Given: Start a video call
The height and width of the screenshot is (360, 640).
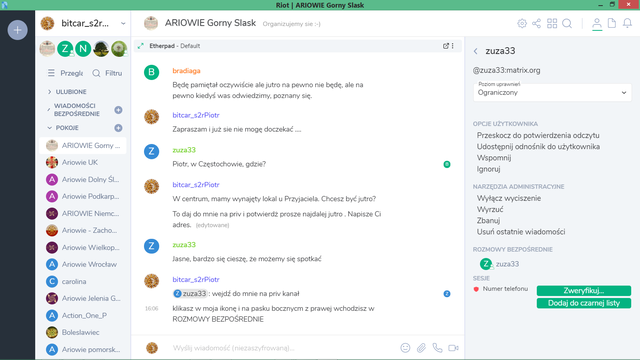Looking at the screenshot, I should coord(453,348).
